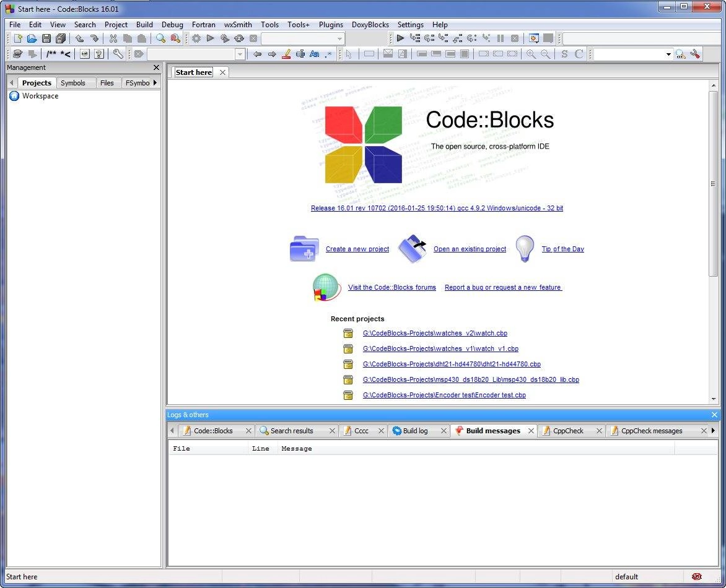Open the incremental search text dropdown
Image resolution: width=726 pixels, height=588 pixels.
click(x=240, y=54)
